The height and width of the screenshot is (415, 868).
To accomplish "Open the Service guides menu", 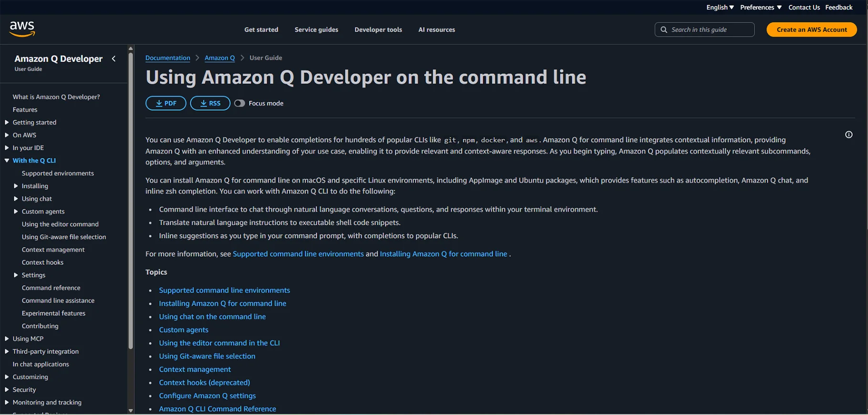I will coord(316,30).
